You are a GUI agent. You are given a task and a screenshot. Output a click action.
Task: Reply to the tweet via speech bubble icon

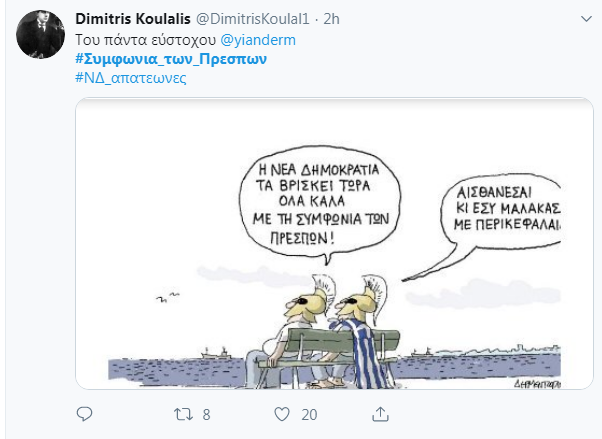tap(84, 414)
